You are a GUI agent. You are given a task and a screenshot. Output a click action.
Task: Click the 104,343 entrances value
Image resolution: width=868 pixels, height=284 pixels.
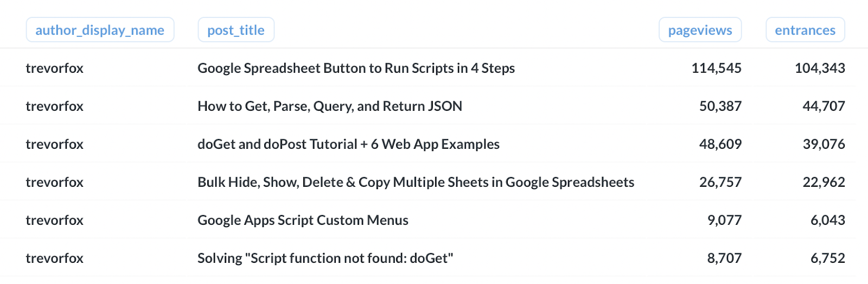click(x=820, y=68)
